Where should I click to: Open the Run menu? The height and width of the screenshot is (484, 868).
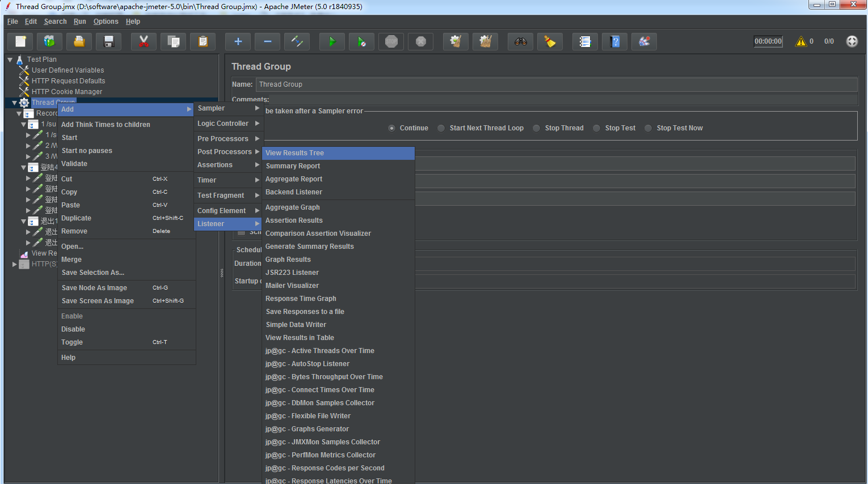[x=80, y=22]
